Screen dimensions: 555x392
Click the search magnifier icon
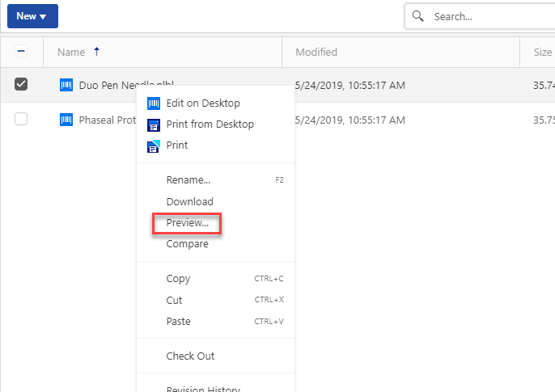[x=418, y=16]
